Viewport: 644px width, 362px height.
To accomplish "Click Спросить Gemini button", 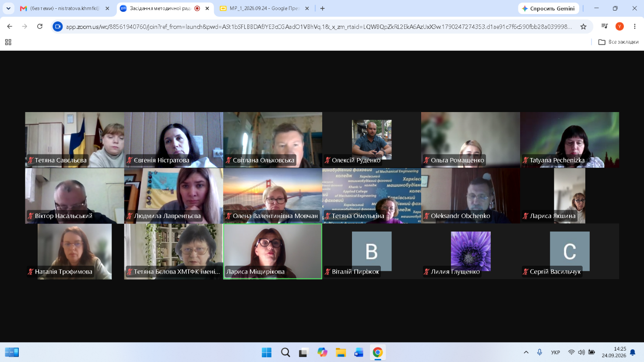I will pyautogui.click(x=549, y=8).
